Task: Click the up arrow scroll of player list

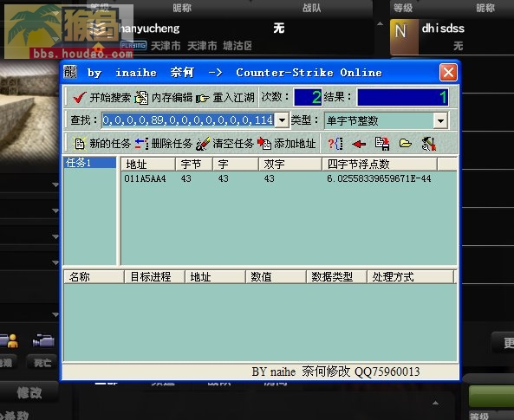Action: click(x=380, y=23)
